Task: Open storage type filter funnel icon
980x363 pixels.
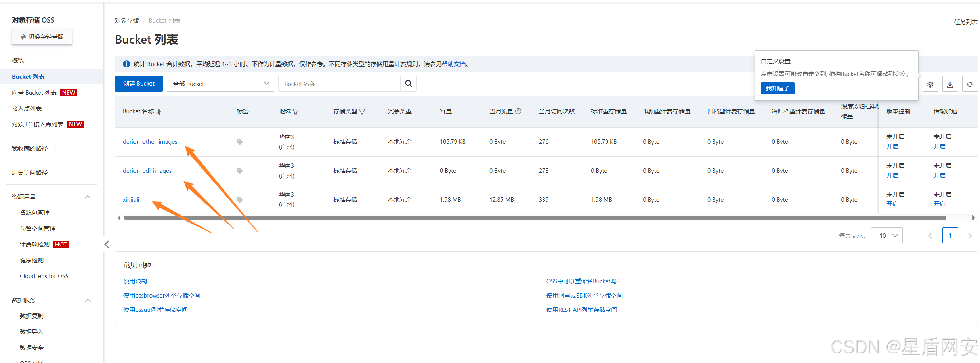Action: pyautogui.click(x=362, y=112)
